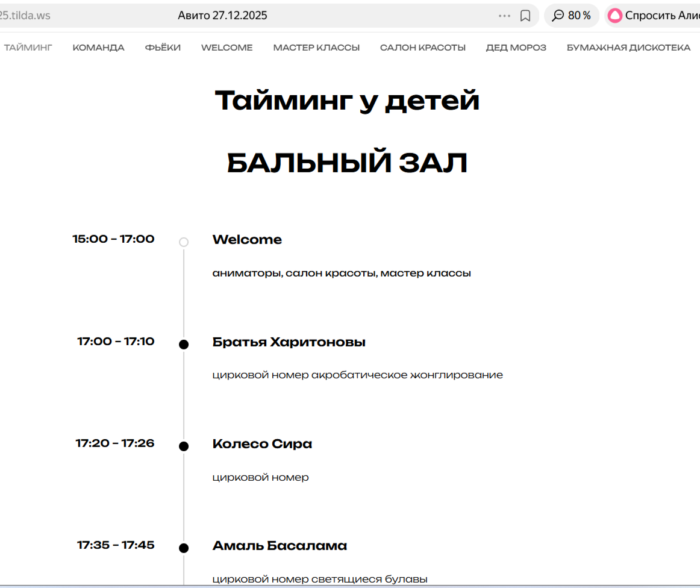Click the page title Авито 27.12.2025
Screen dimensions: 700x588
(222, 16)
